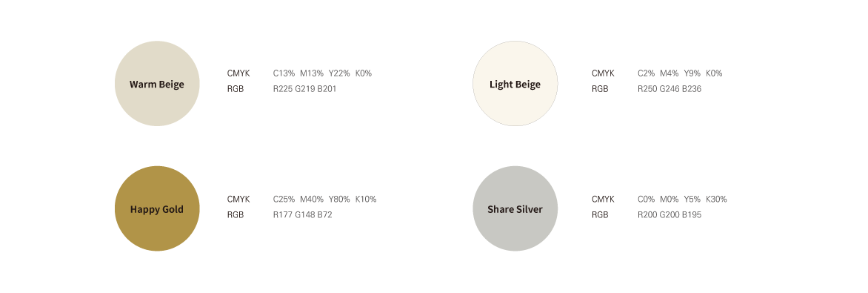
Task: Click the C0% M0% Y5% K30% values
Action: point(682,200)
